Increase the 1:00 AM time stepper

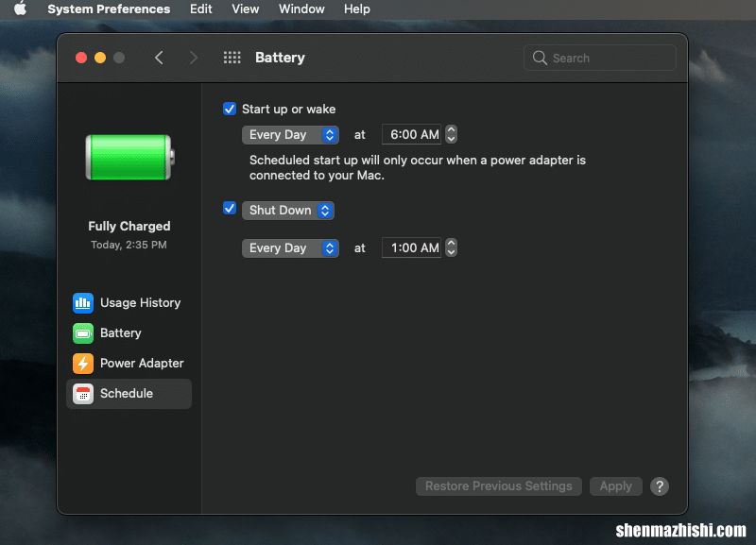[x=451, y=243]
